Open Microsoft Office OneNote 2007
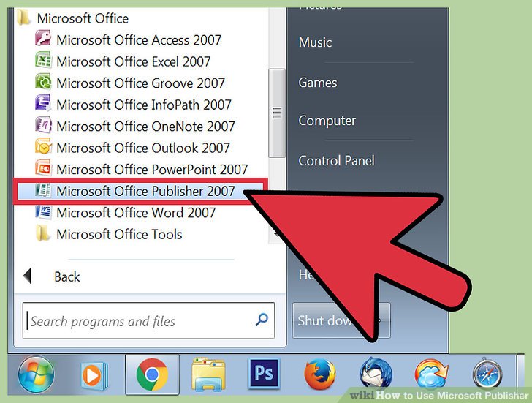The width and height of the screenshot is (532, 403). tap(145, 127)
